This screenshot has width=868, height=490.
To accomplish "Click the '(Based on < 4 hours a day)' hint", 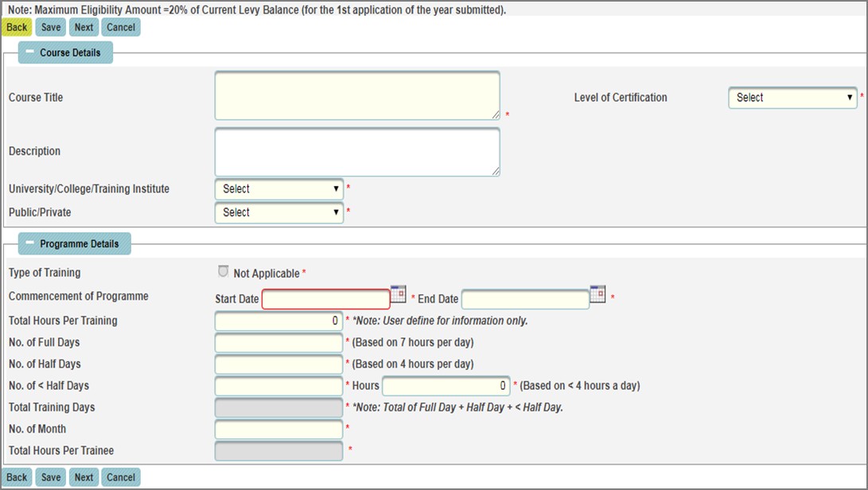I will (579, 385).
